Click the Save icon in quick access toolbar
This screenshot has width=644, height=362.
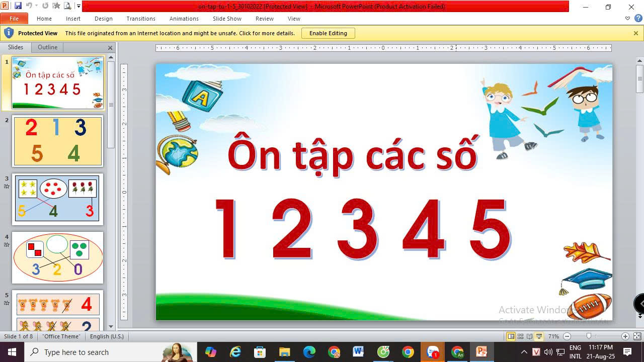pyautogui.click(x=18, y=6)
